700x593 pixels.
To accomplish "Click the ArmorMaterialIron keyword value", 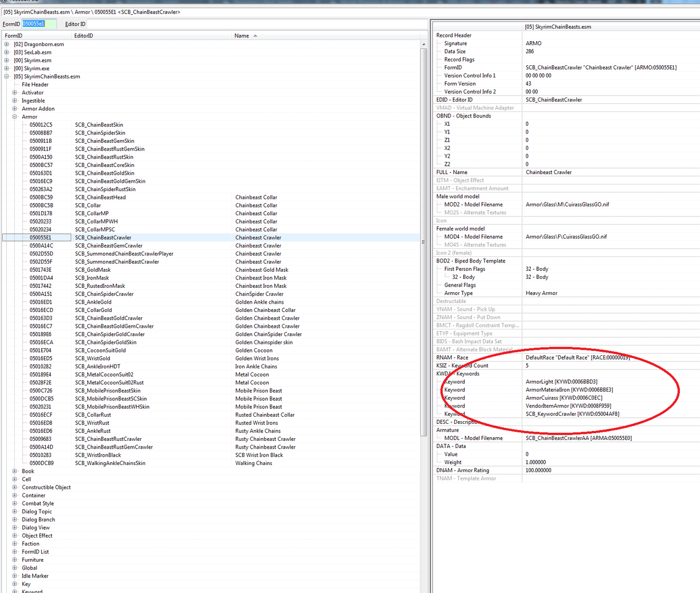I will click(x=569, y=390).
